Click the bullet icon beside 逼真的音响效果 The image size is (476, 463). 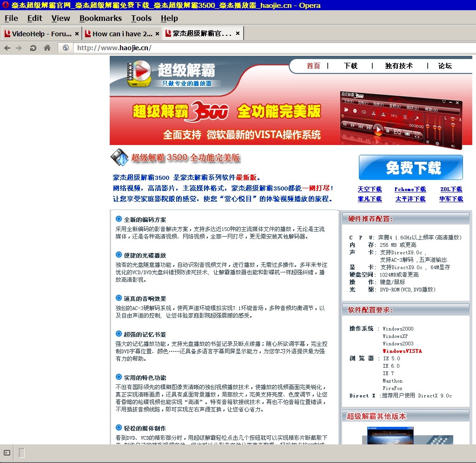tap(119, 298)
